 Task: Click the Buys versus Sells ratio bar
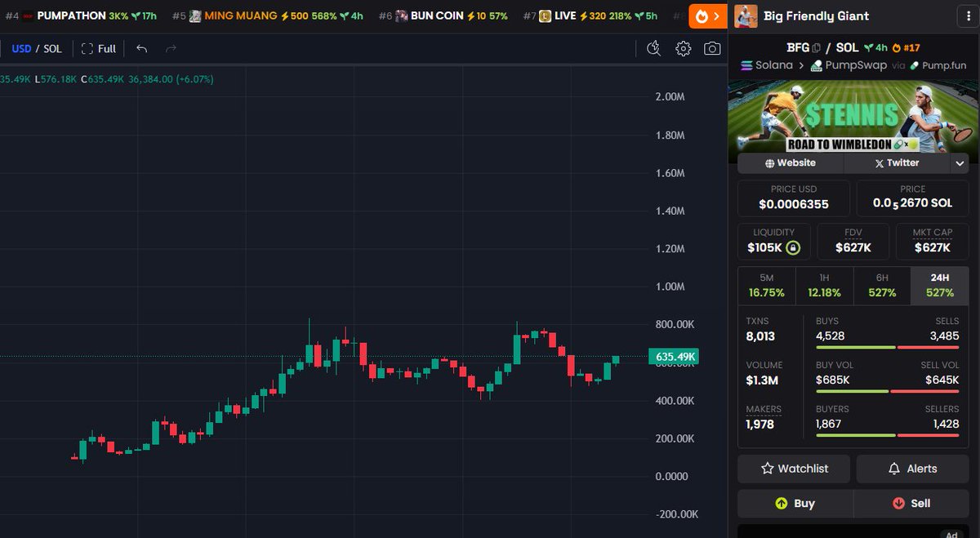tap(887, 347)
